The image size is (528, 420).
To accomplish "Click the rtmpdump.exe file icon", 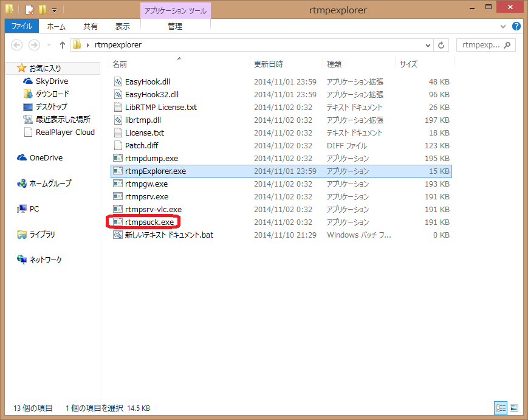I will [118, 158].
